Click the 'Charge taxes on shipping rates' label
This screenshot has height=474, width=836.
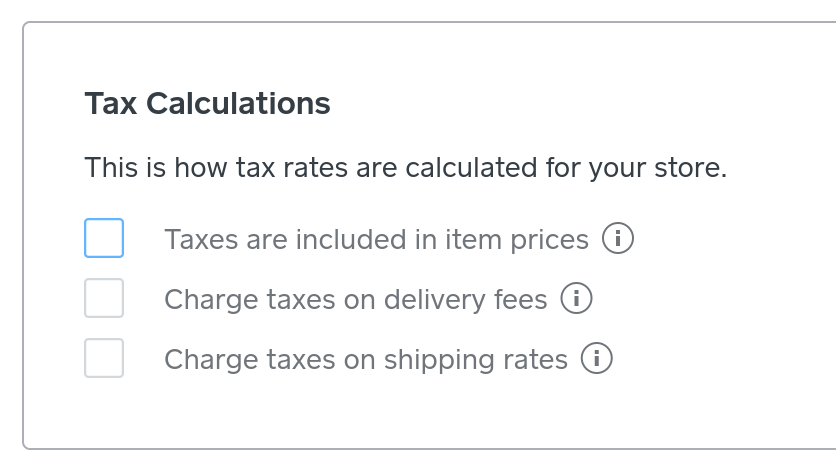[365, 359]
